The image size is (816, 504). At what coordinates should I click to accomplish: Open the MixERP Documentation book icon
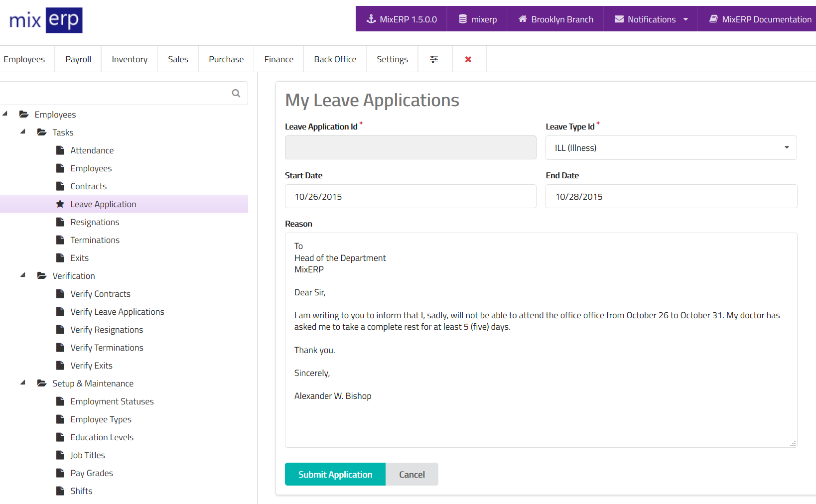[x=713, y=19]
